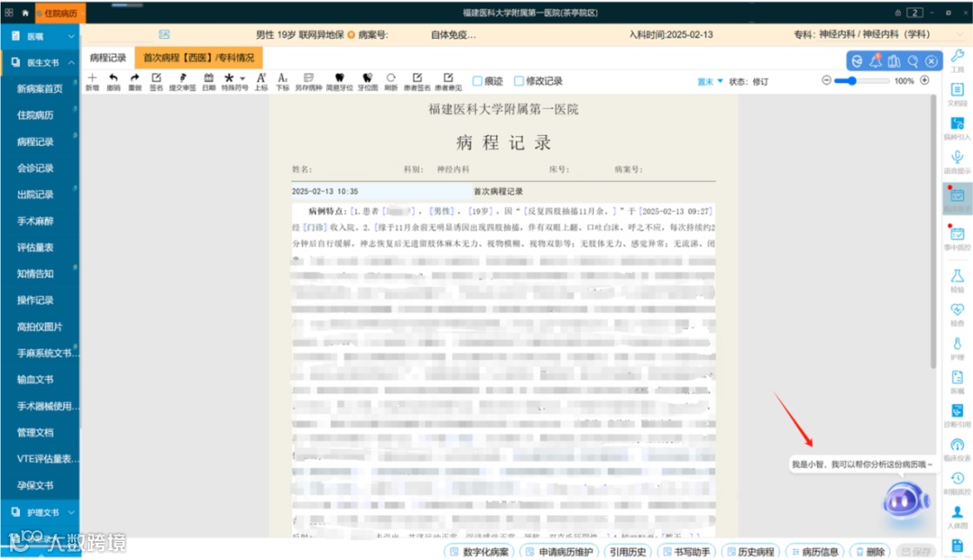Screen dimensions: 973x560
Task: Open the 牙位图 tooth chart icon
Action: click(368, 78)
